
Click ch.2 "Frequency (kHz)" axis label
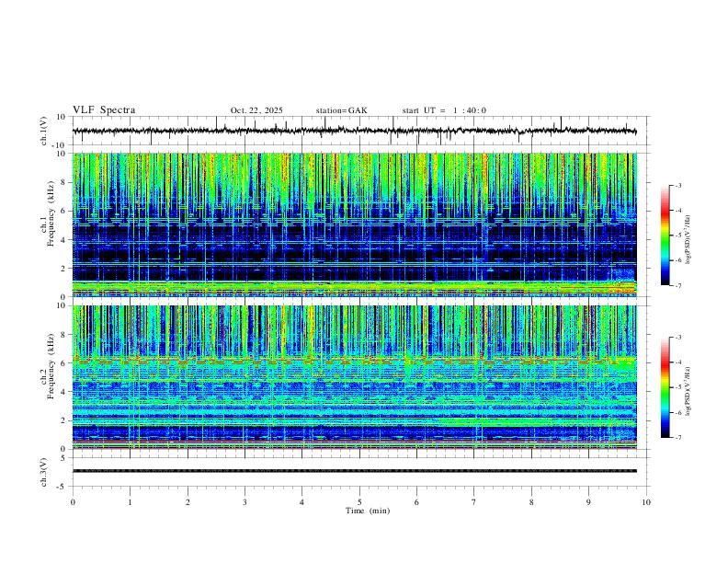[51, 366]
